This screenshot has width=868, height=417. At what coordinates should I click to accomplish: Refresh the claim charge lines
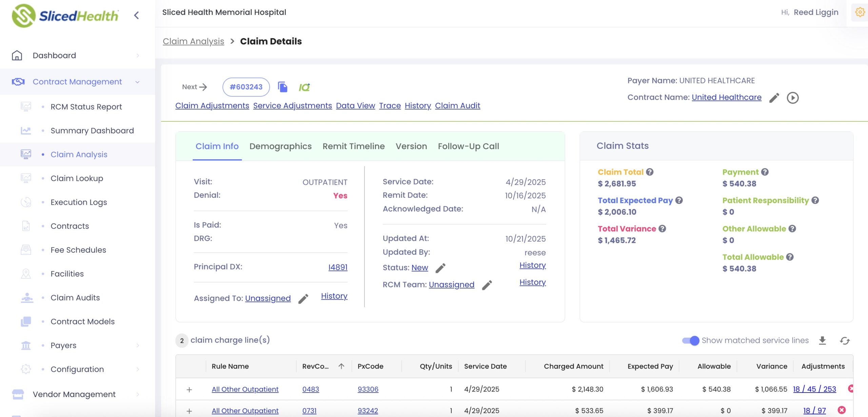845,340
